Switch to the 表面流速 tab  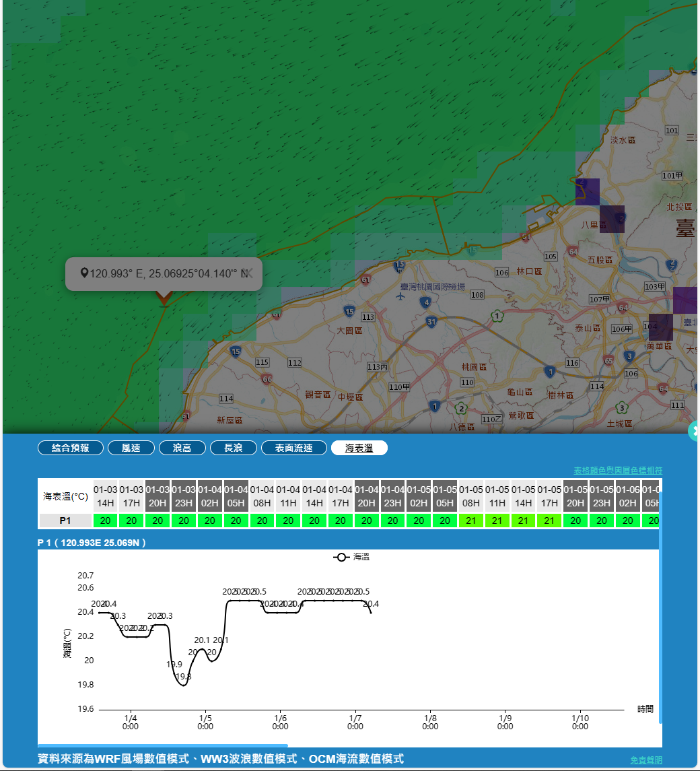[294, 448]
